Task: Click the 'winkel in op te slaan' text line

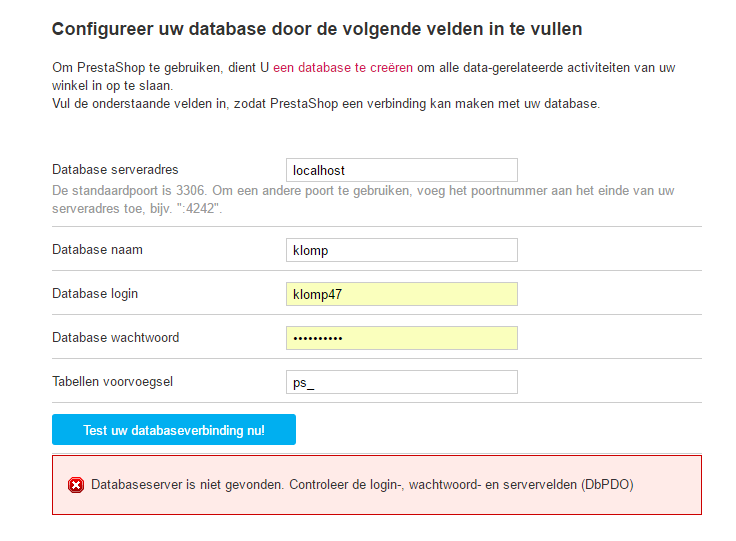Action: tap(113, 85)
